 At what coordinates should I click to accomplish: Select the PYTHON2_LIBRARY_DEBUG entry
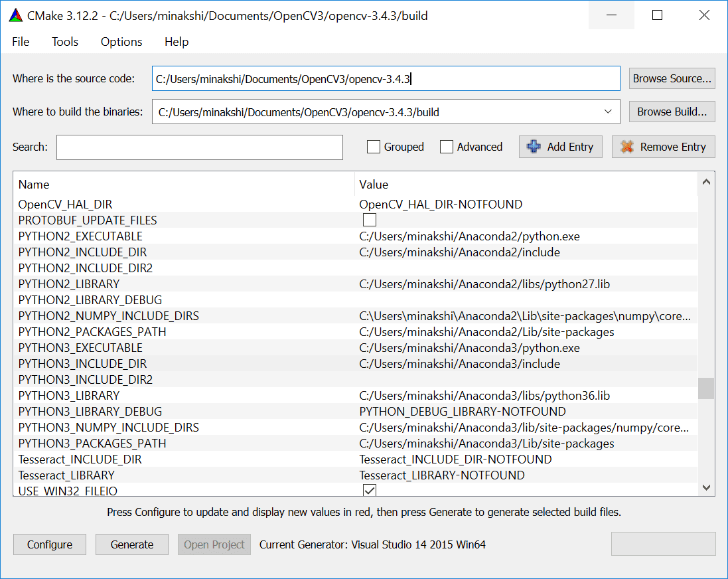(90, 300)
